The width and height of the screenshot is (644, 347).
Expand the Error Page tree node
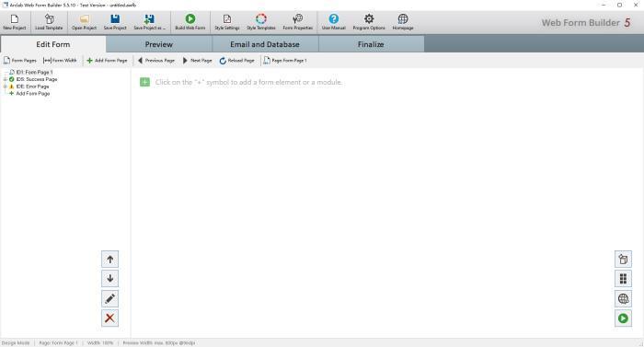(x=5, y=87)
